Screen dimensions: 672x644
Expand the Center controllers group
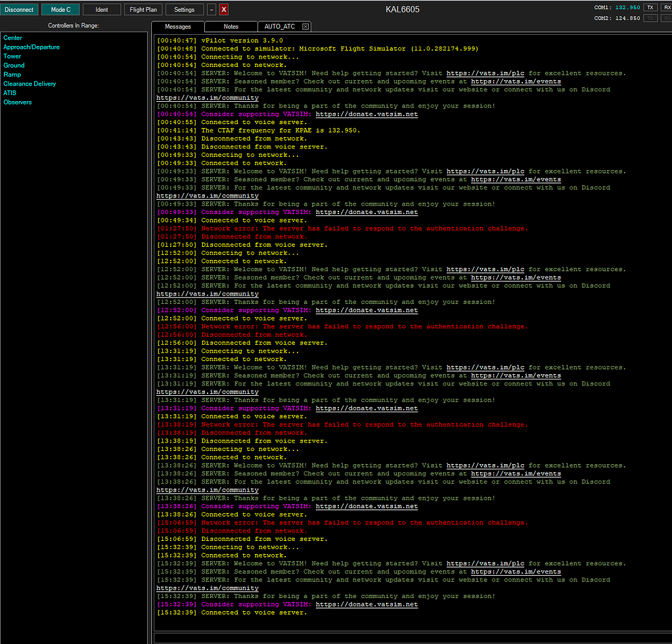[x=12, y=38]
